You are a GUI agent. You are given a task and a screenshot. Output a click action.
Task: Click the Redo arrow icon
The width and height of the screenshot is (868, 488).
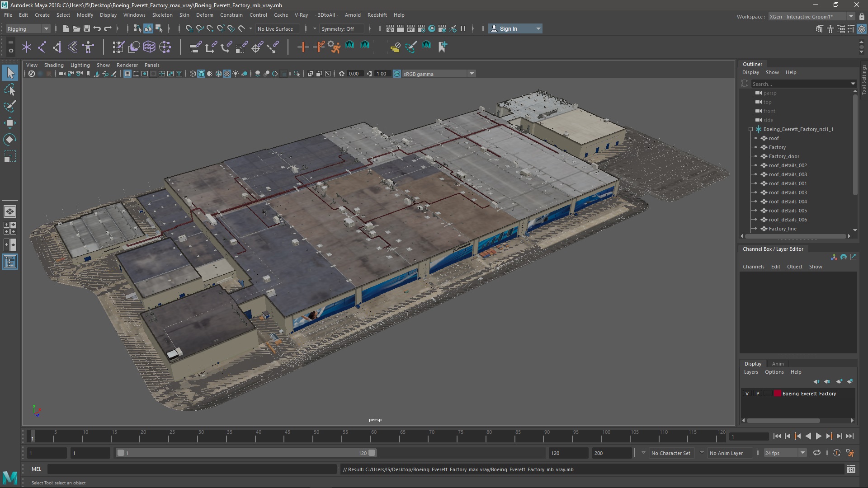click(108, 29)
